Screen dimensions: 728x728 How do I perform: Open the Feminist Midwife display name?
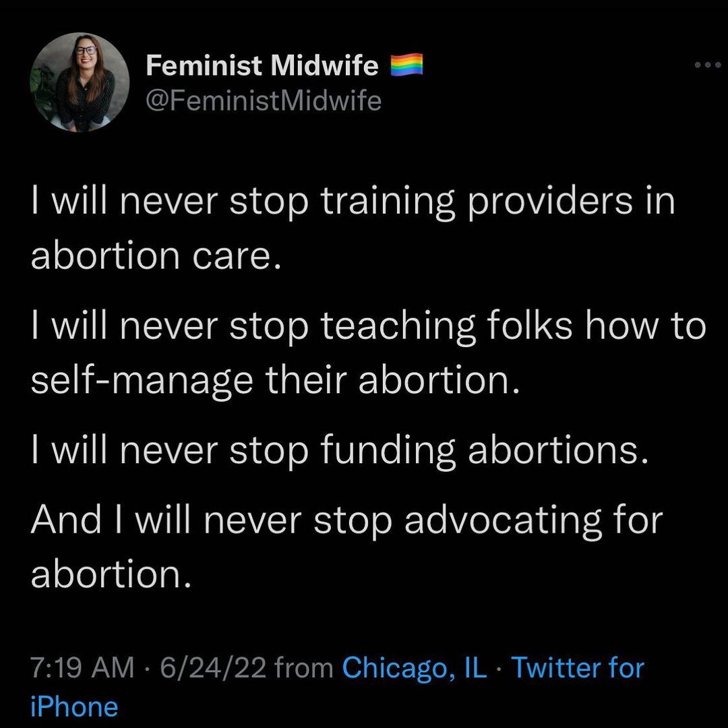(x=262, y=65)
